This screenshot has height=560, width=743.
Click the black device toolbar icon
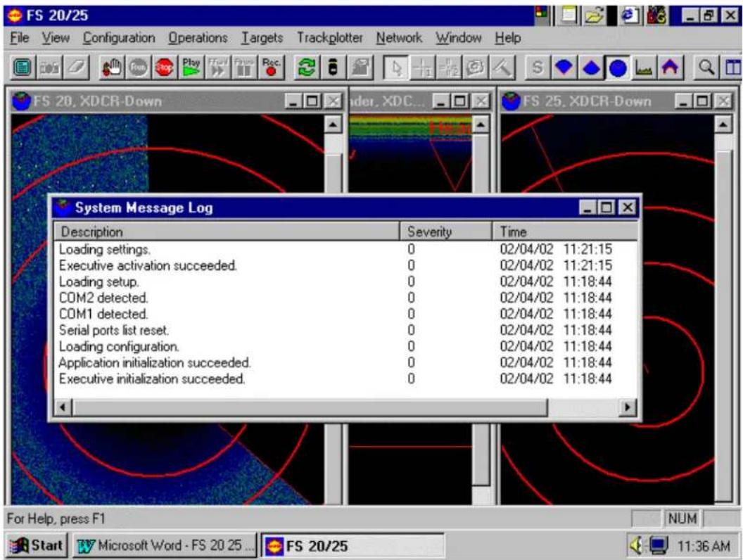click(x=333, y=68)
